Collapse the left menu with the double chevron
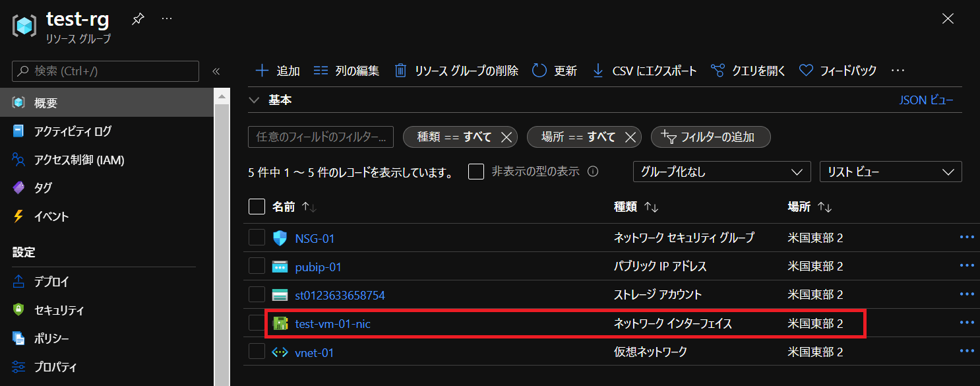 [216, 71]
